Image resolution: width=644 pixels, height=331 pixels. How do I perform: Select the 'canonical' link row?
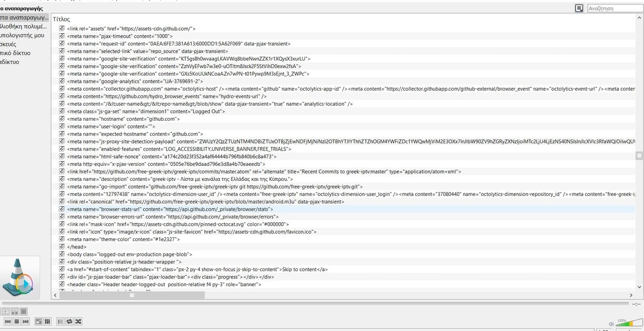tap(344, 202)
